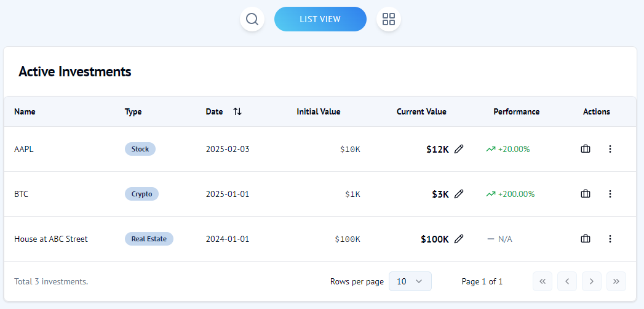644x309 pixels.
Task: Expand the Rows per page dropdown
Action: 410,281
